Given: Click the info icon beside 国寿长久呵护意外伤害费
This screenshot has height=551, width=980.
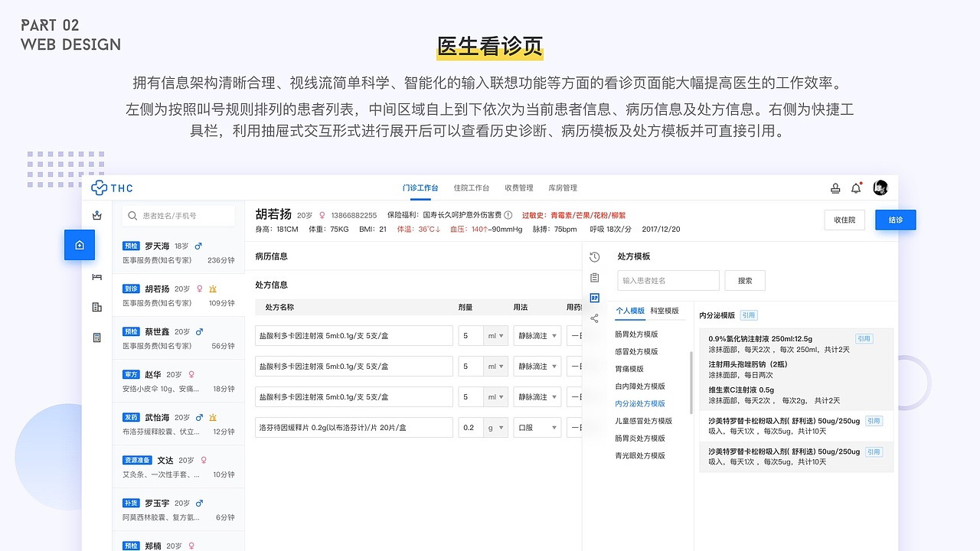Looking at the screenshot, I should (x=508, y=215).
